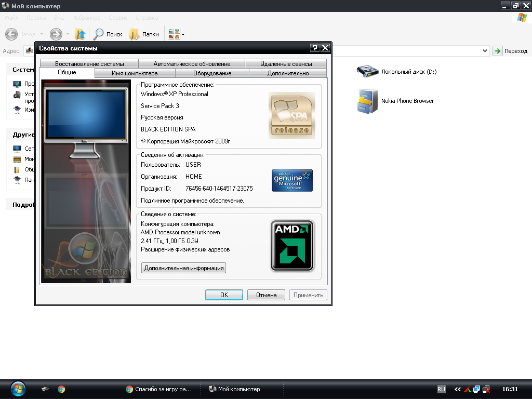The image size is (532, 399).
Task: Open the Views icon menu in toolbar
Action: click(177, 34)
